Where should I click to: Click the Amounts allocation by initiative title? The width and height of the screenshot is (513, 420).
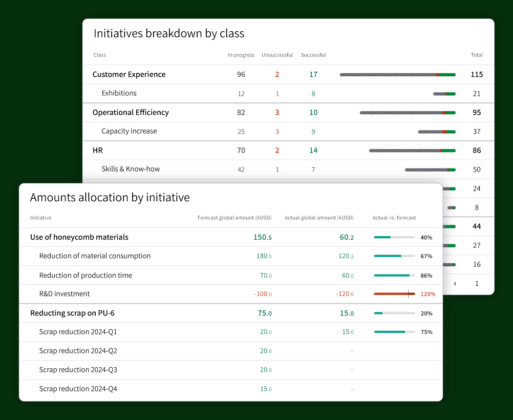point(110,197)
